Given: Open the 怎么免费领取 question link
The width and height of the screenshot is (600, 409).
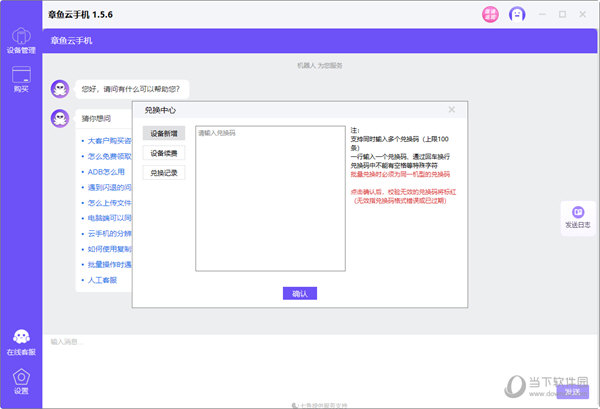Looking at the screenshot, I should coord(109,156).
